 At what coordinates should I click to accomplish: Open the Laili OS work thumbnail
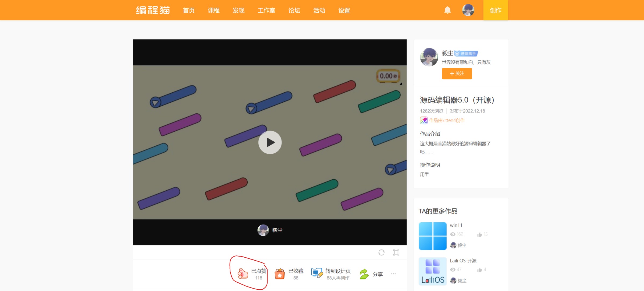[x=433, y=271]
